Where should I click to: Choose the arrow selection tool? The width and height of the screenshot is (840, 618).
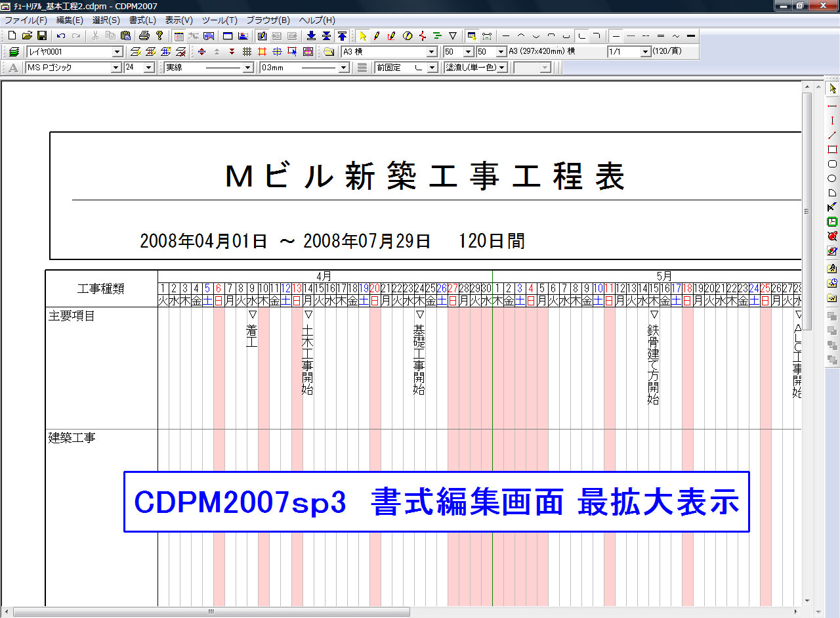pos(831,87)
